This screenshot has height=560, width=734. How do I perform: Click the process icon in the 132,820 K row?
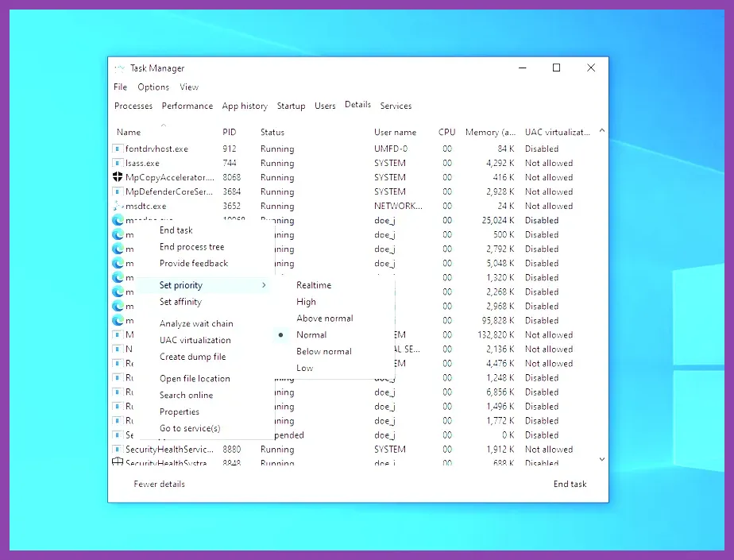pyautogui.click(x=118, y=334)
